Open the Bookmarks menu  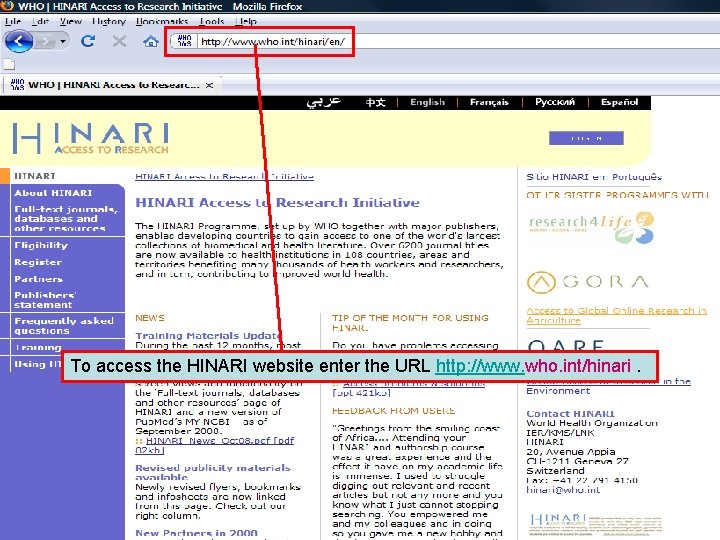pos(162,21)
